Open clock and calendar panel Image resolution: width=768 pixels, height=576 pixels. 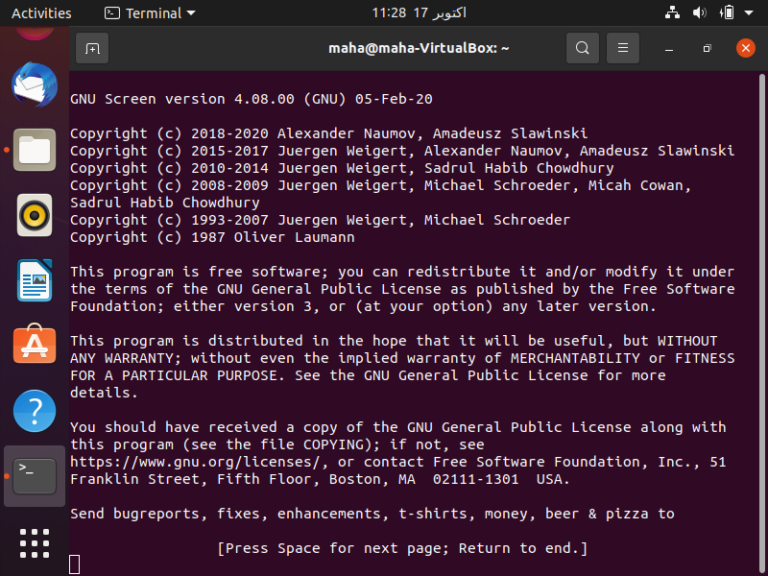(x=419, y=13)
